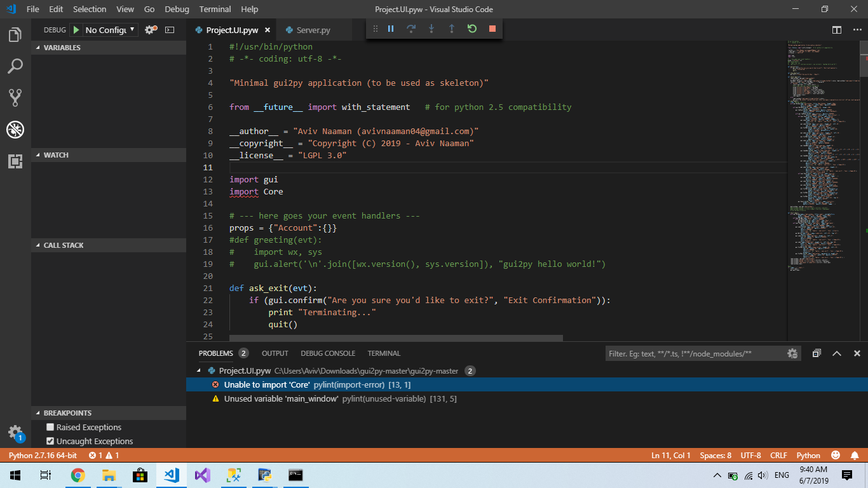
Task: Split the editor to the right
Action: coord(837,30)
